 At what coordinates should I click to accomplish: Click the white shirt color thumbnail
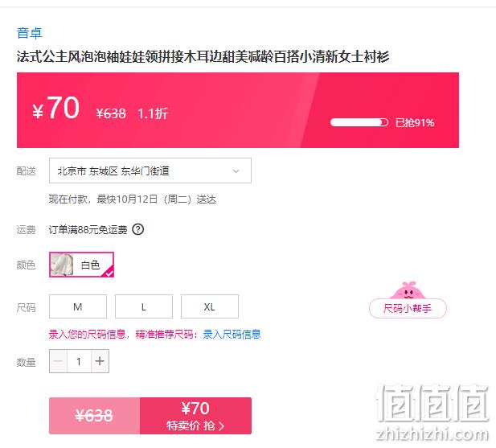(62, 265)
